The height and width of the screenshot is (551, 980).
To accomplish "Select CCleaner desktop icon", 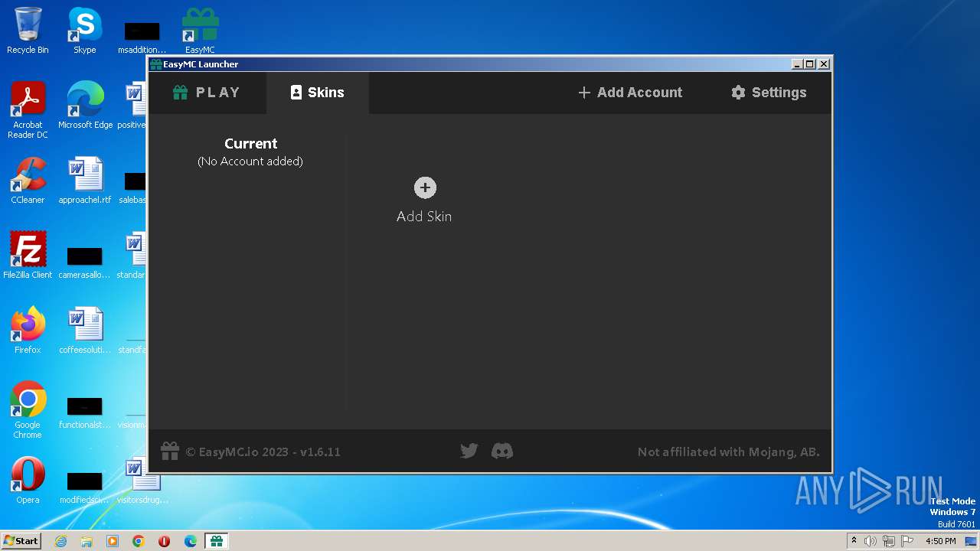I will click(28, 181).
